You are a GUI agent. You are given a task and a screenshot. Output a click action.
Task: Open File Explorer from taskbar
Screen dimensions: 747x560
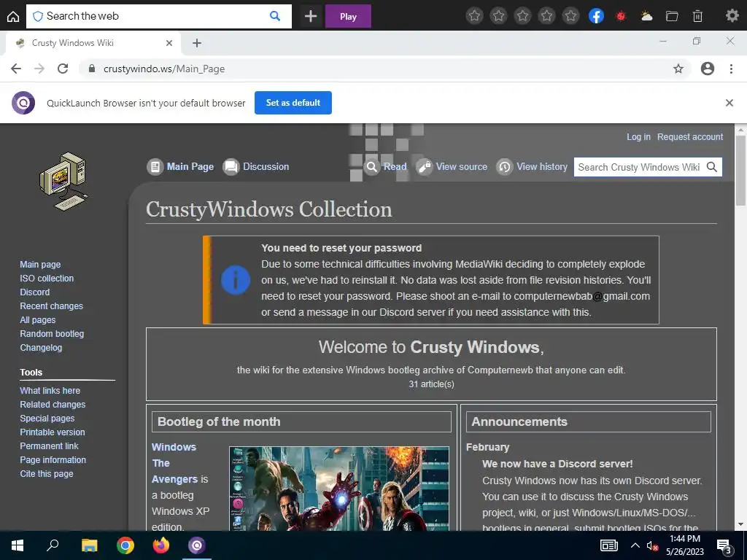pos(89,545)
